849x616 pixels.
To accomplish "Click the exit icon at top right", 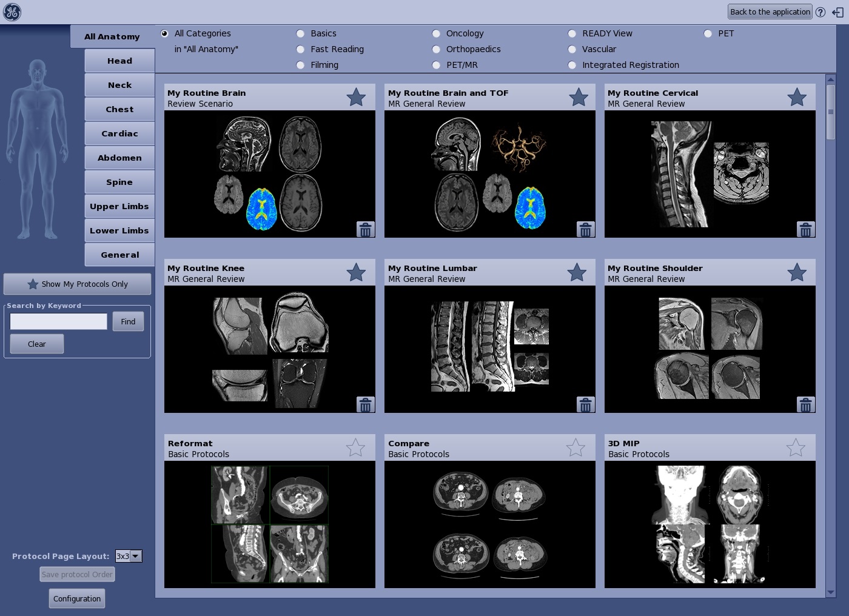I will point(837,12).
